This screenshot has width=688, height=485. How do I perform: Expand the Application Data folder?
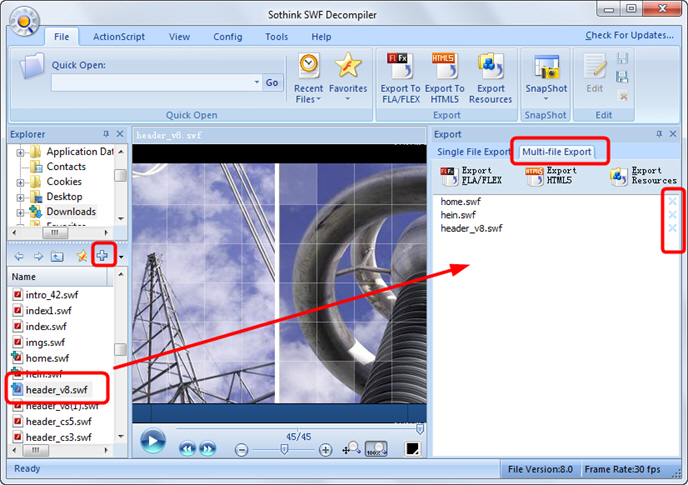20,152
